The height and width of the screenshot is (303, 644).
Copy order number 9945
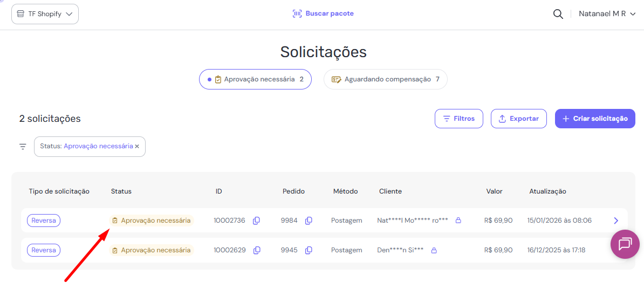(x=309, y=250)
